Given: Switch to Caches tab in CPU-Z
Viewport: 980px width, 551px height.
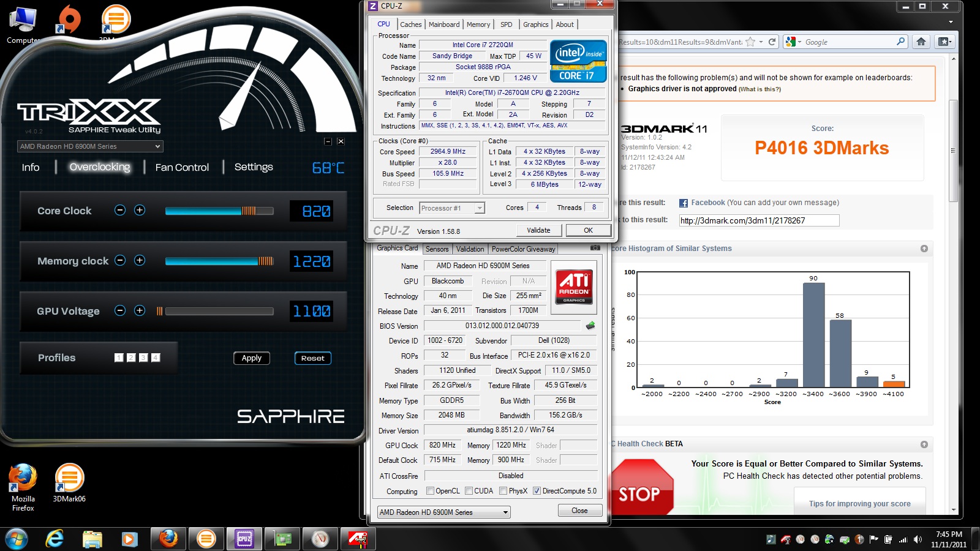Looking at the screenshot, I should coord(410,24).
